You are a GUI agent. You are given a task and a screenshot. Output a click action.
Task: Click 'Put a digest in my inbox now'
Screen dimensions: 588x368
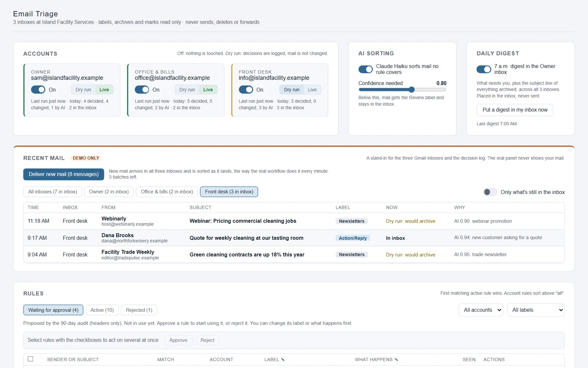click(x=515, y=110)
